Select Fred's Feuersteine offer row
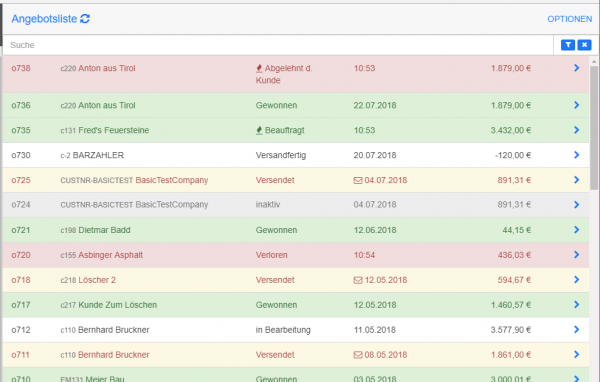600x382 pixels. pyautogui.click(x=296, y=130)
